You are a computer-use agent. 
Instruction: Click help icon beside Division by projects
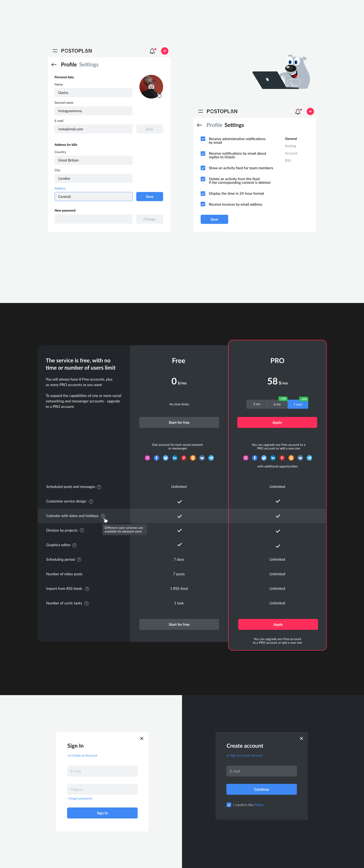point(82,530)
